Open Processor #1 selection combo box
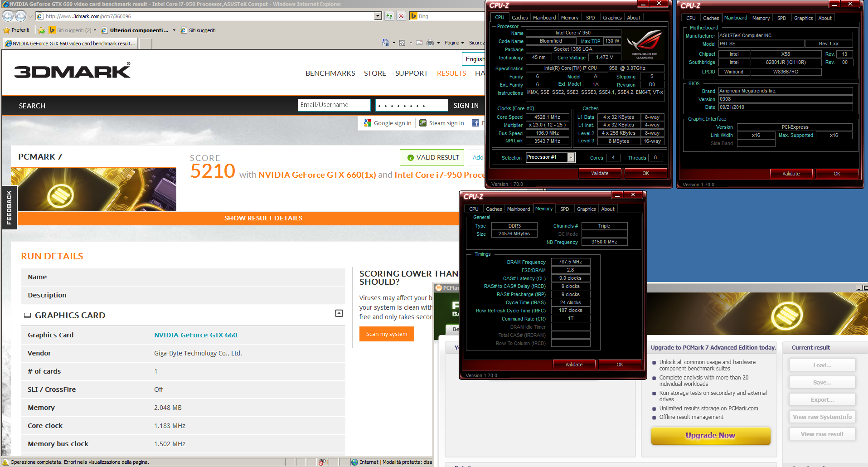The image size is (868, 467). click(550, 157)
